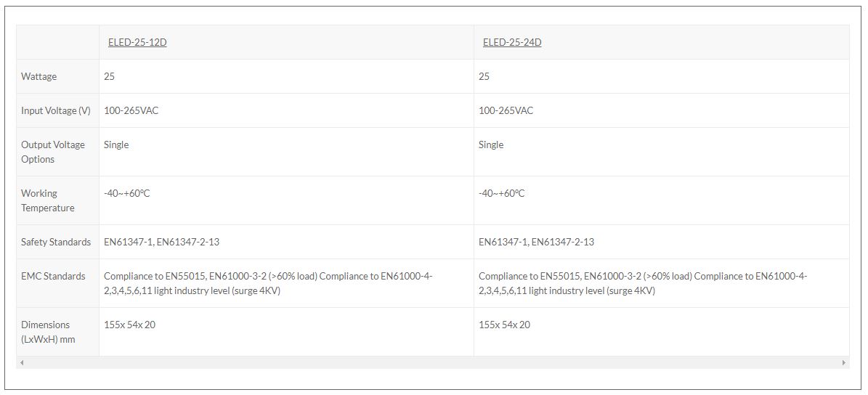Click 155x 54x 20 under ELED-25-12D
Viewport: 868px width, 395px height.
[x=129, y=325]
